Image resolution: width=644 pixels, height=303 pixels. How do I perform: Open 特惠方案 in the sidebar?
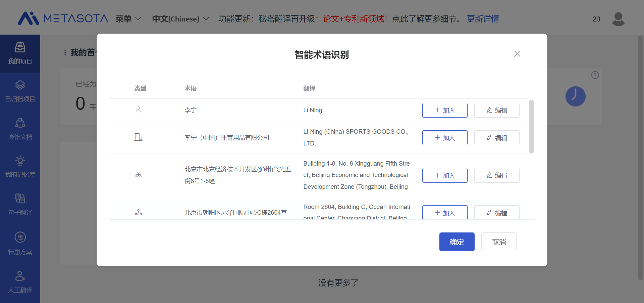coord(20,244)
